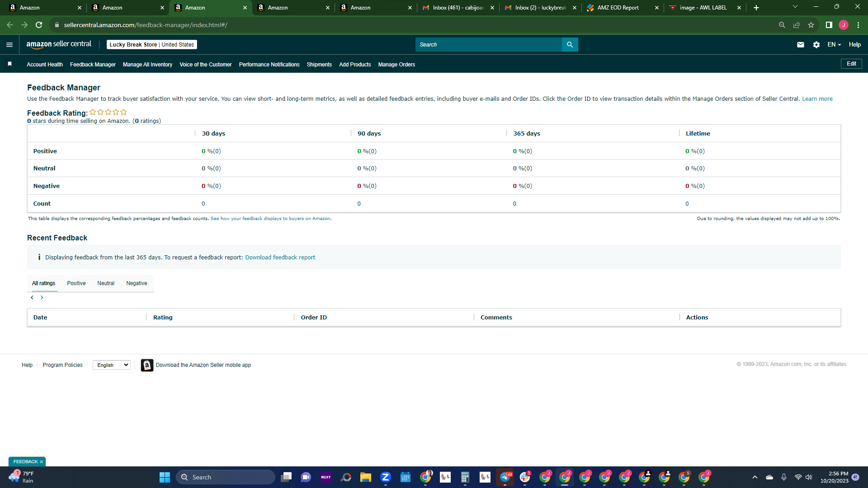
Task: Open Chrome tab search chevron
Action: [x=795, y=7]
